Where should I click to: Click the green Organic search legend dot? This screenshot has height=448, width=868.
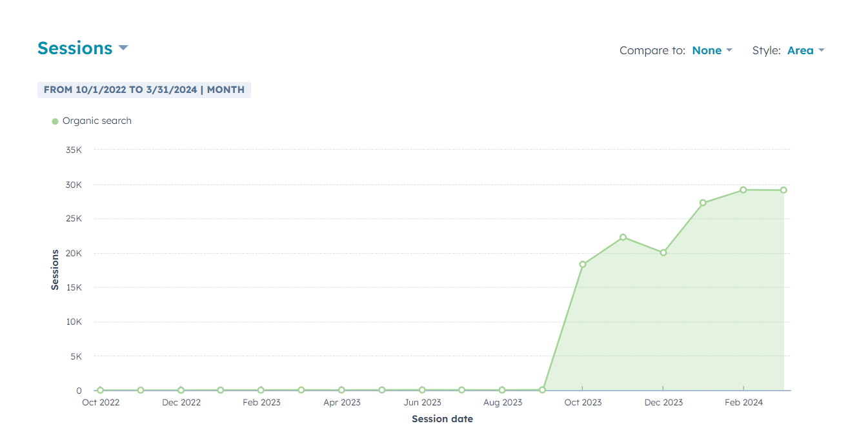[55, 121]
